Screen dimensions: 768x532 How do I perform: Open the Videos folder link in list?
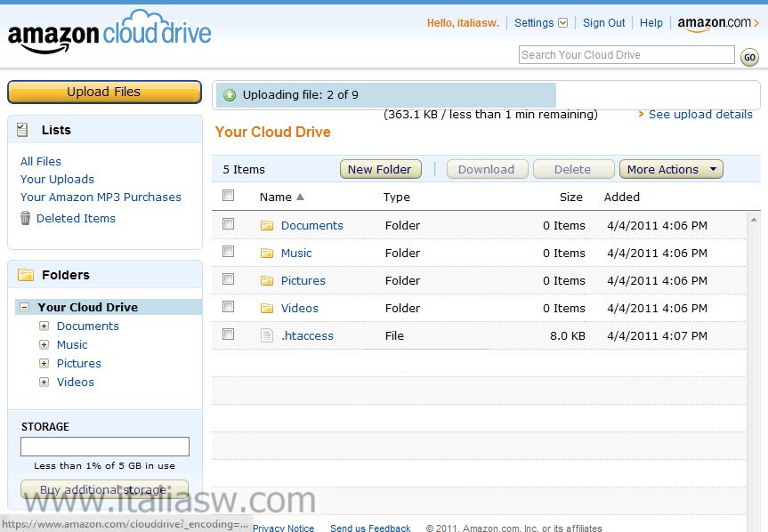point(300,309)
